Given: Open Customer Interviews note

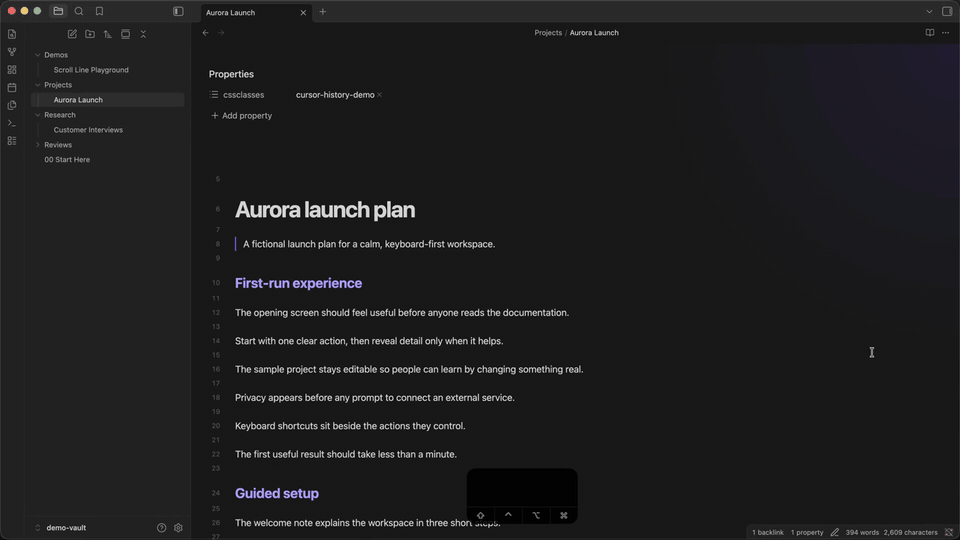Looking at the screenshot, I should [x=88, y=130].
